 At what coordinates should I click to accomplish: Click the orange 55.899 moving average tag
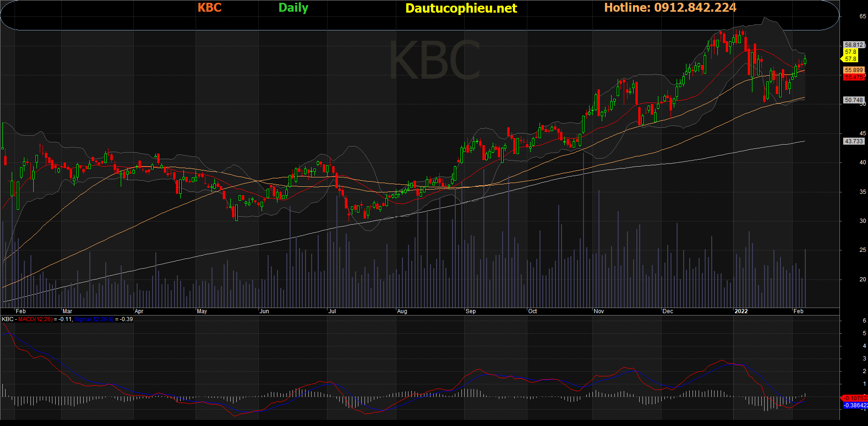[853, 70]
